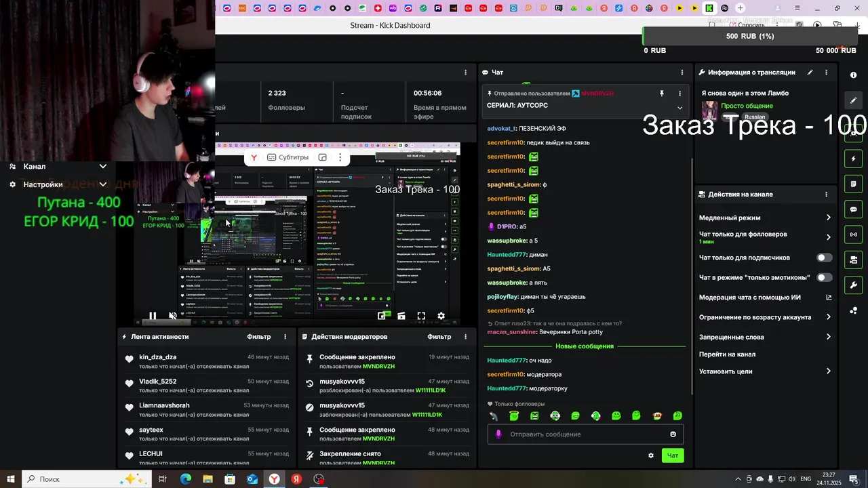Open Yandex subtitles overlay options menu
868x488 pixels.
(340, 157)
